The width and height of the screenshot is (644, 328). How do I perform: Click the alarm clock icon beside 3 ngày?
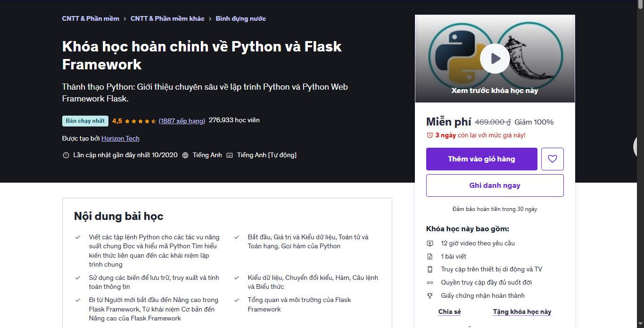[429, 135]
